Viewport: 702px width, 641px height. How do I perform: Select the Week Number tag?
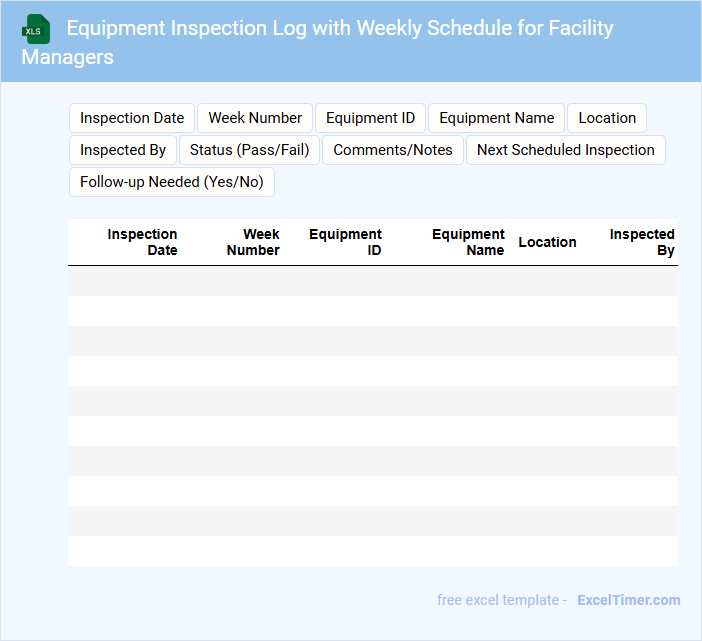point(255,118)
